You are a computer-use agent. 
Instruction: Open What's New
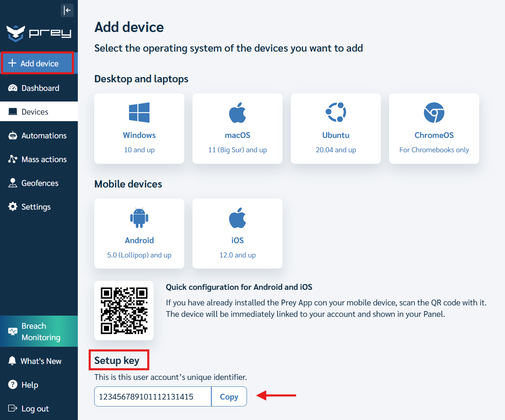tap(39, 361)
